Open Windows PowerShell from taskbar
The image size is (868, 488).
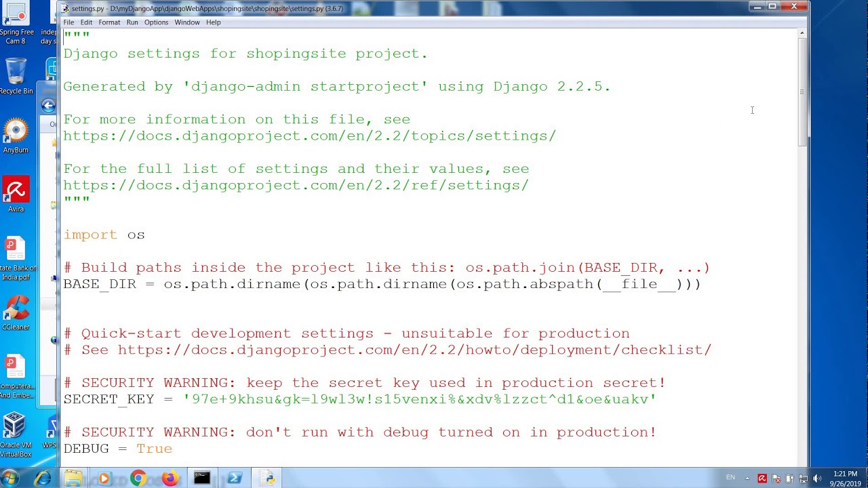[x=235, y=479]
